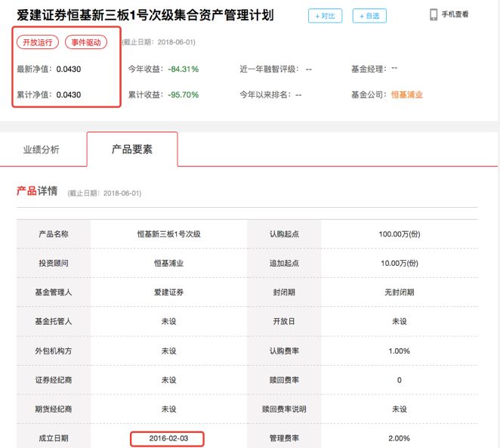Click the 外包机构方 row label
Image resolution: width=500 pixels, height=448 pixels.
point(54,351)
